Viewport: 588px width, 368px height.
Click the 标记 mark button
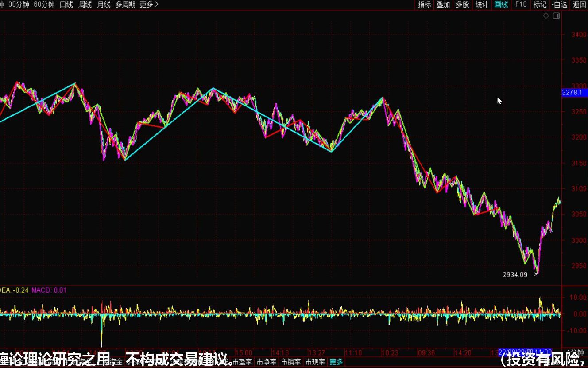[540, 4]
